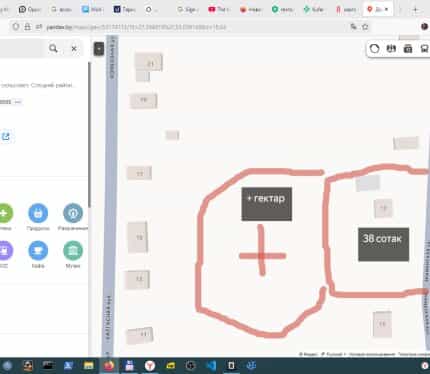The width and height of the screenshot is (430, 374).
Task: Open Yandex Browser from the taskbar
Action: (x=150, y=366)
